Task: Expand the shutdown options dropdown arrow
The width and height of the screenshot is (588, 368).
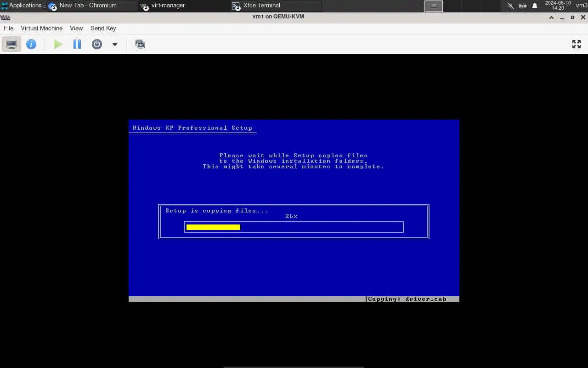Action: (115, 45)
